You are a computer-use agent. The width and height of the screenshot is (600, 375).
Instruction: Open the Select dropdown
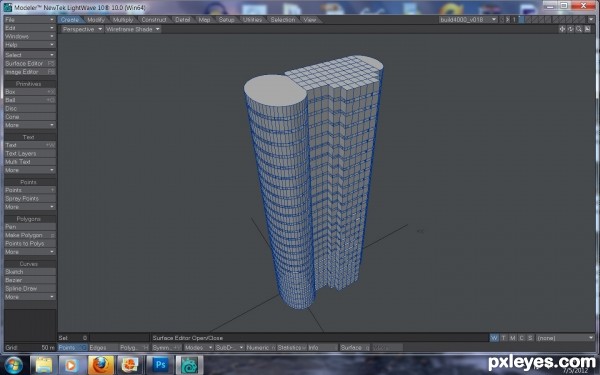point(30,55)
